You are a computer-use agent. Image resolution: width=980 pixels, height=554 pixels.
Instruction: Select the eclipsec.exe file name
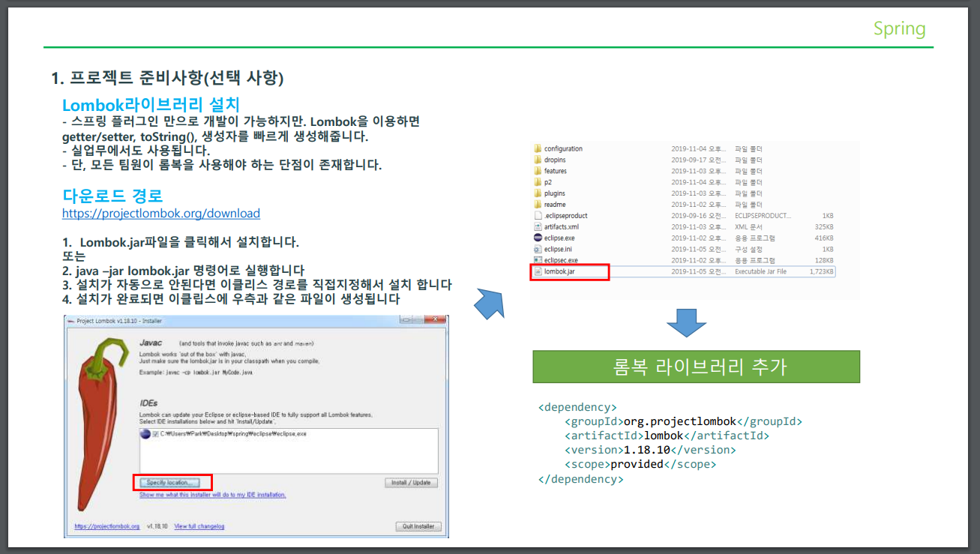[x=561, y=260]
